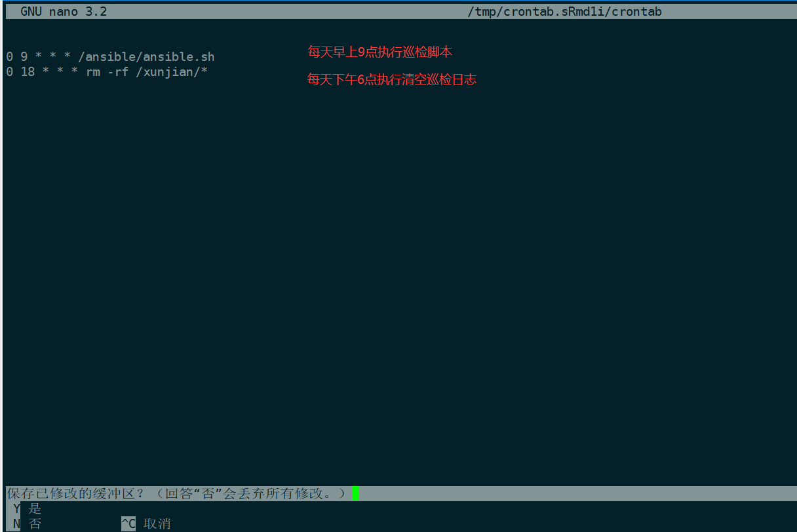The image size is (797, 532).
Task: Click the 是 label next to Y
Action: [x=35, y=508]
